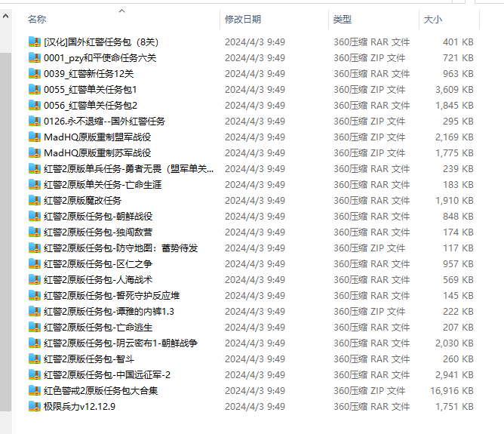
Task: Click the RAR icon beside 0039_红警新任务12关
Action: click(x=34, y=73)
